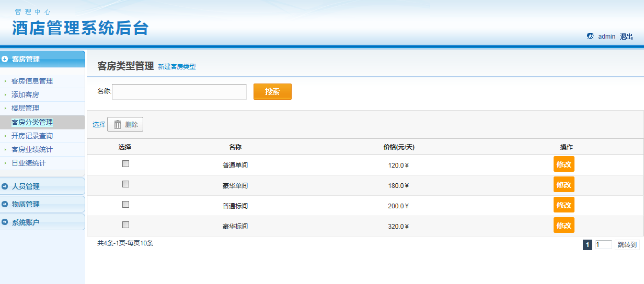The height and width of the screenshot is (284, 644).
Task: Click 修改 button for 豪华标间
Action: click(564, 225)
